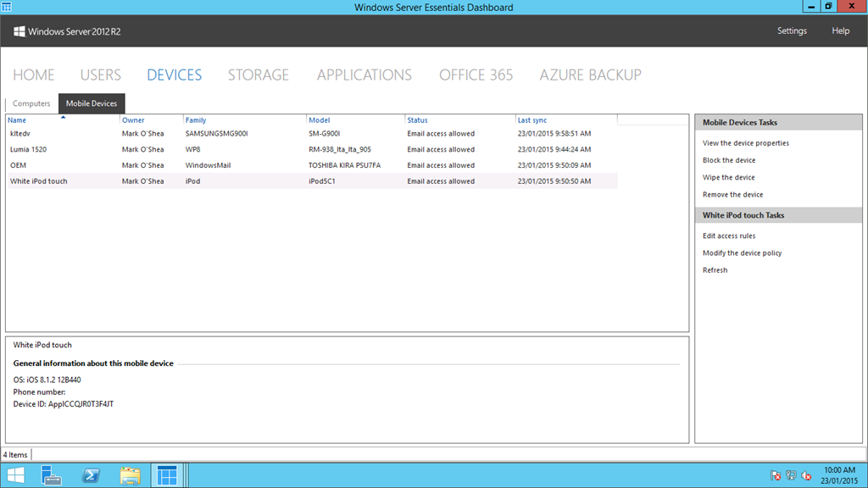Switch to the Computers tab
Viewport: 868px width, 488px height.
pyautogui.click(x=31, y=103)
